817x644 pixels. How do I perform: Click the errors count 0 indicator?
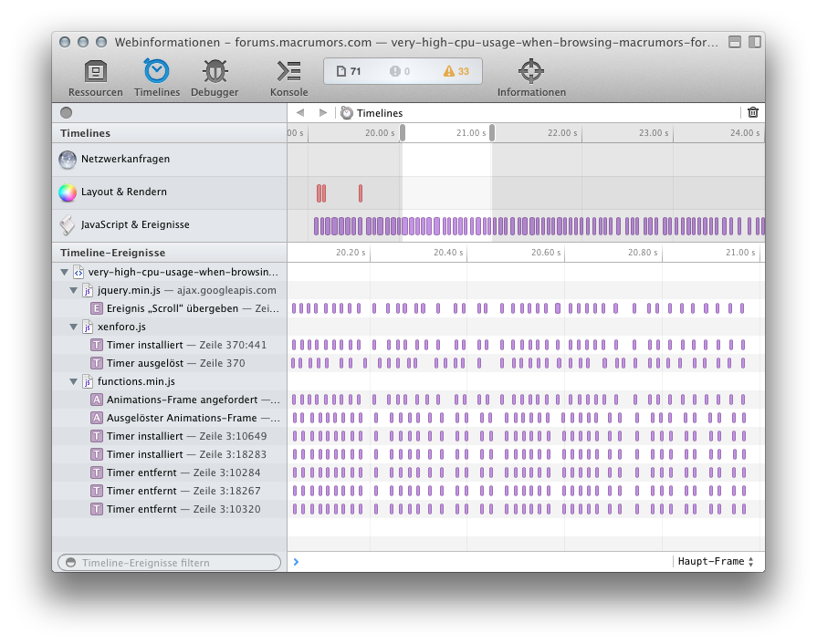(400, 71)
